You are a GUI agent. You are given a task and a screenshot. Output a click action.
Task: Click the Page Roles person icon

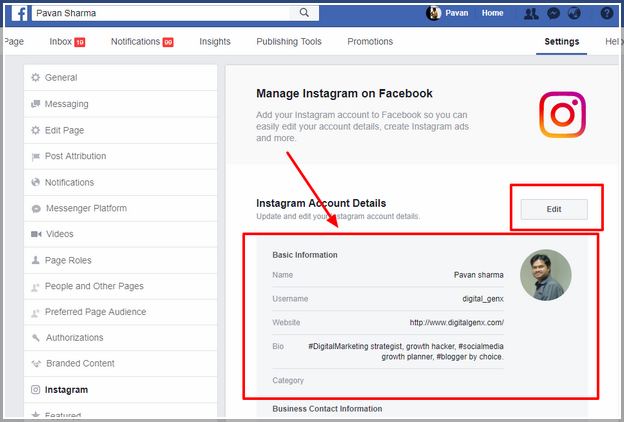point(35,260)
